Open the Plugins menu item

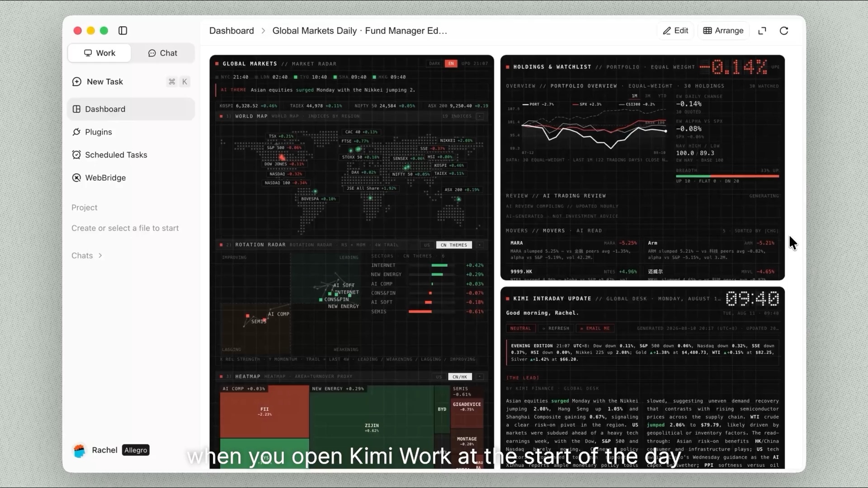pyautogui.click(x=131, y=132)
